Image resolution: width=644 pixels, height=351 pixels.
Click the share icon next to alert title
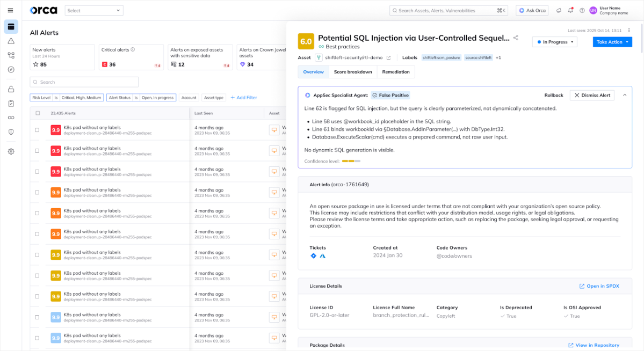pos(516,38)
